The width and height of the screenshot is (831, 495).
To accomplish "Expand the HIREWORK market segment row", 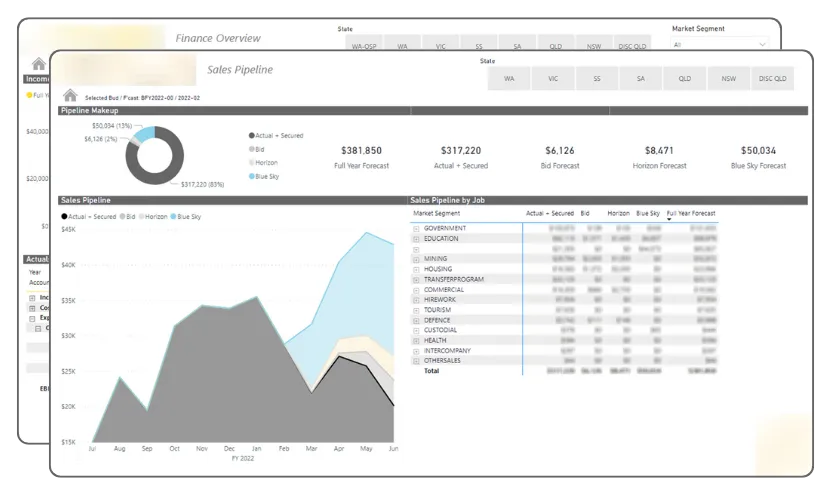I will click(x=417, y=300).
